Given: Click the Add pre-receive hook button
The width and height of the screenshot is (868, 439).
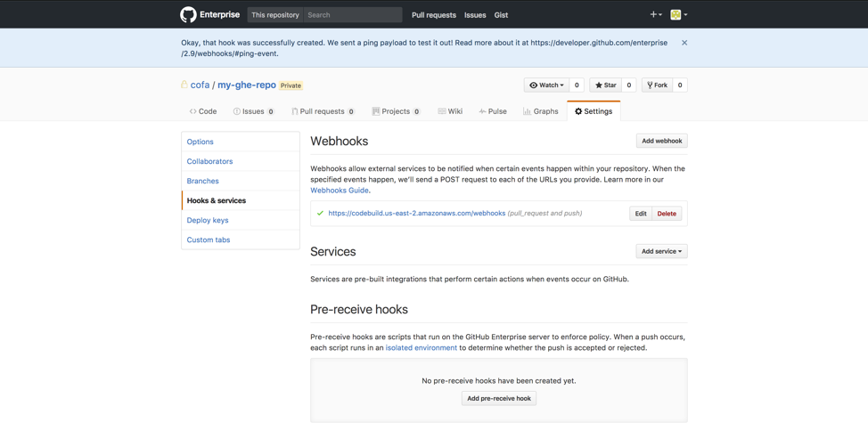Looking at the screenshot, I should coord(499,398).
